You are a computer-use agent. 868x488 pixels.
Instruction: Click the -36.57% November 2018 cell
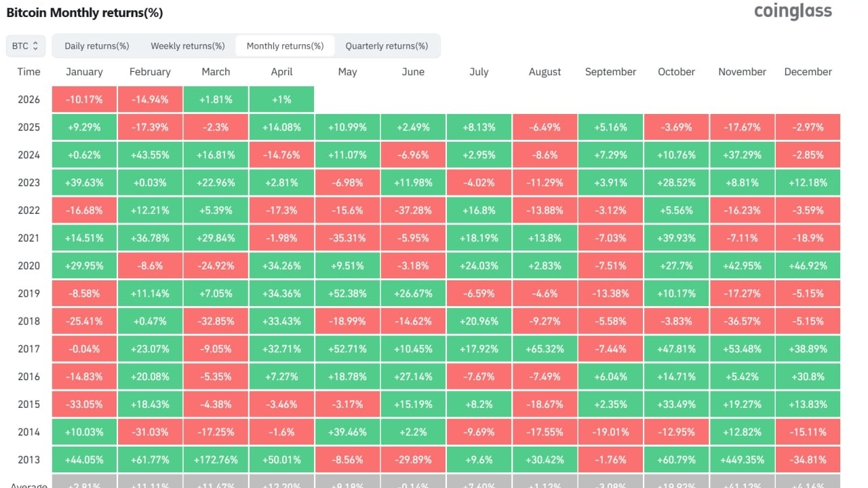click(x=742, y=322)
